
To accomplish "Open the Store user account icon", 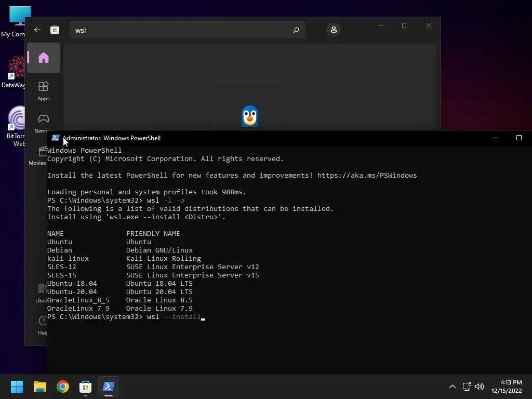I will coord(334,30).
